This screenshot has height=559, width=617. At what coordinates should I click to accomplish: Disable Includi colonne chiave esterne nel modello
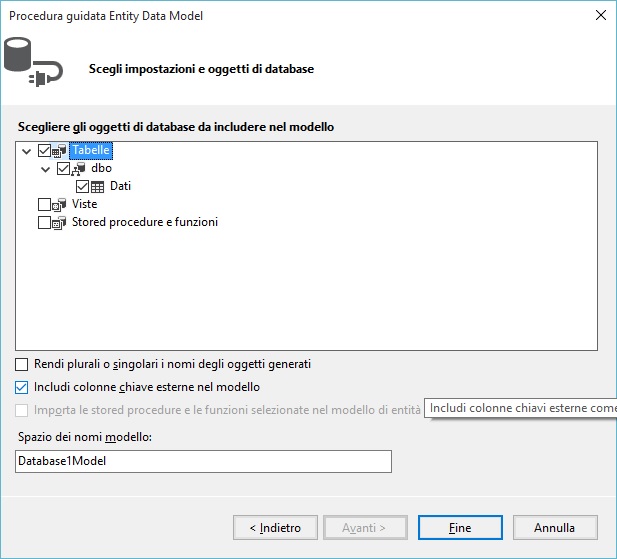click(x=22, y=387)
